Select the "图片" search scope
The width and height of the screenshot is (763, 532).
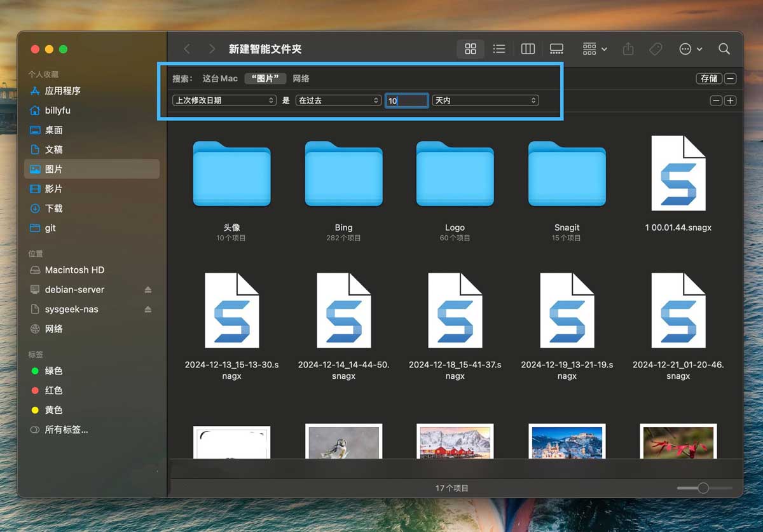[265, 79]
